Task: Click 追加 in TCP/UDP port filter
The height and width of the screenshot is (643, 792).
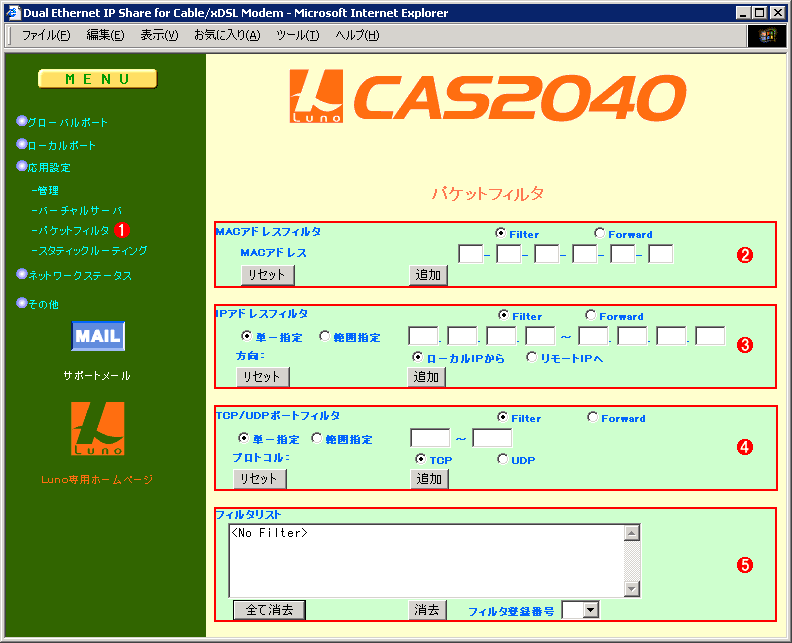Action: pos(429,479)
